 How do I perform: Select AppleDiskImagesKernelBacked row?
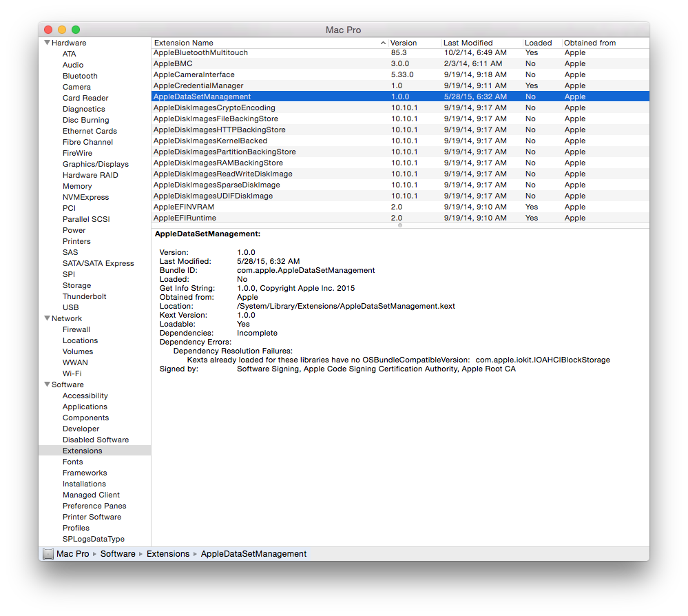[x=400, y=141]
